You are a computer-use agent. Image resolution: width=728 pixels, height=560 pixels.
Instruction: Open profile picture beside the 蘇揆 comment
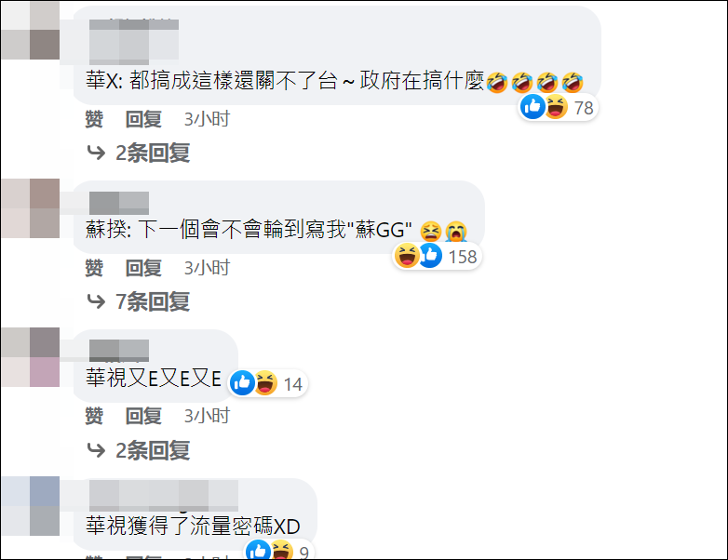pyautogui.click(x=30, y=208)
